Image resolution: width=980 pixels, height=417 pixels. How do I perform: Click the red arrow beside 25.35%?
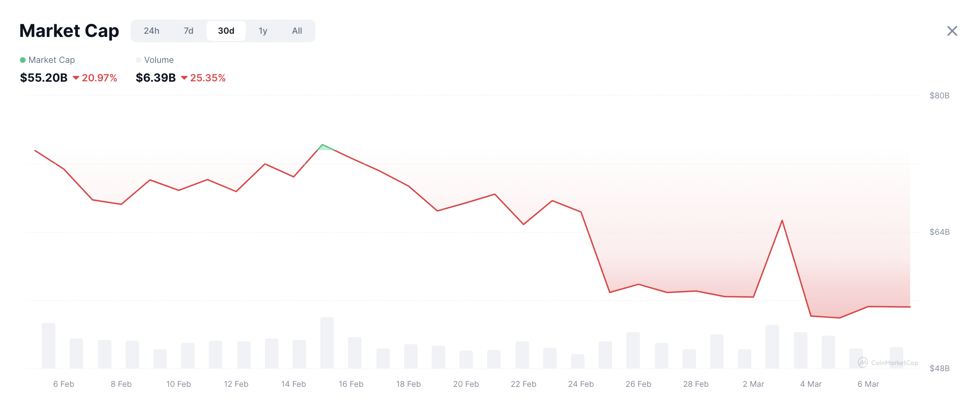184,78
